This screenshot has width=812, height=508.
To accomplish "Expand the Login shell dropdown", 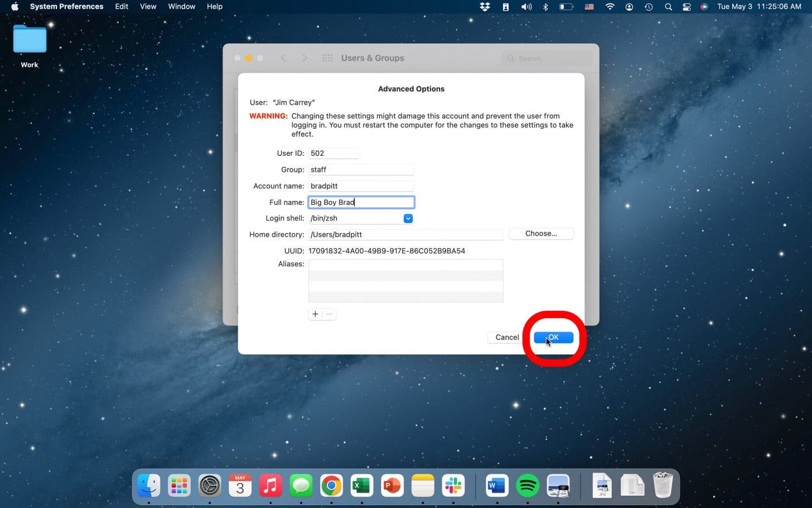I will point(408,218).
